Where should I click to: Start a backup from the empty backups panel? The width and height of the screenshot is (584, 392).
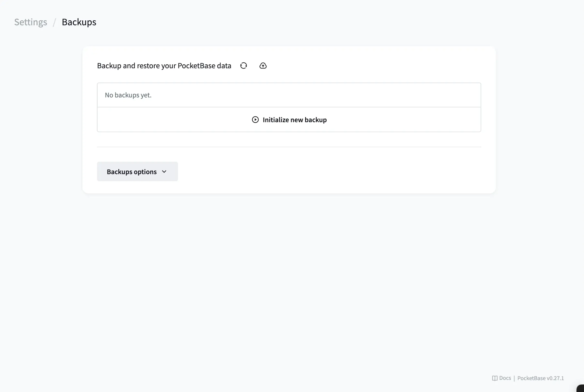289,120
